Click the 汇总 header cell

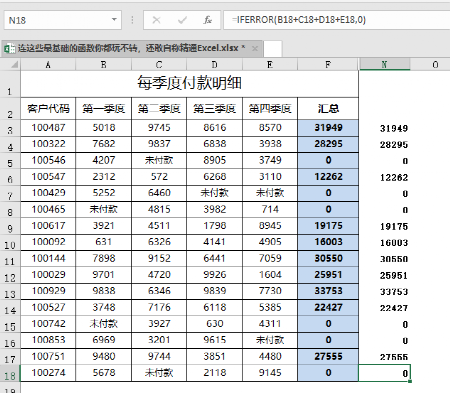[328, 109]
